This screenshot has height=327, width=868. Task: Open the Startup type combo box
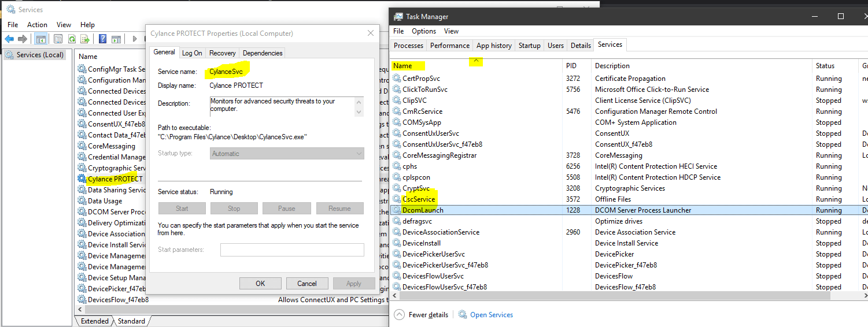[x=287, y=154]
